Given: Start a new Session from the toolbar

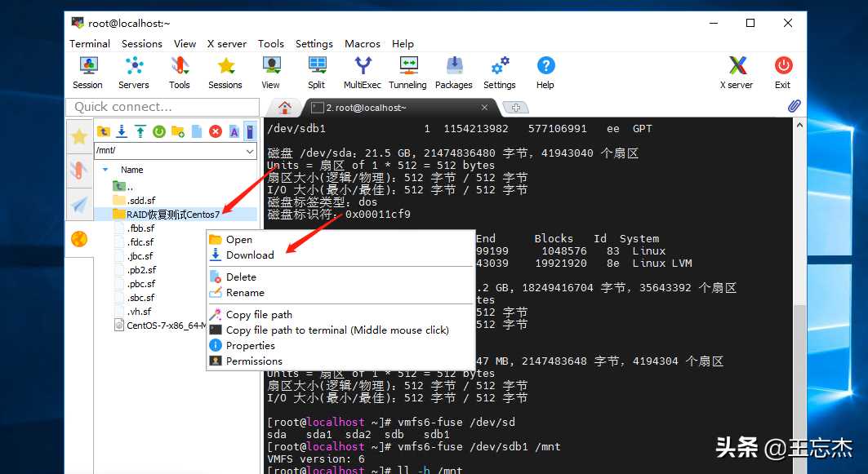Looking at the screenshot, I should tap(87, 72).
